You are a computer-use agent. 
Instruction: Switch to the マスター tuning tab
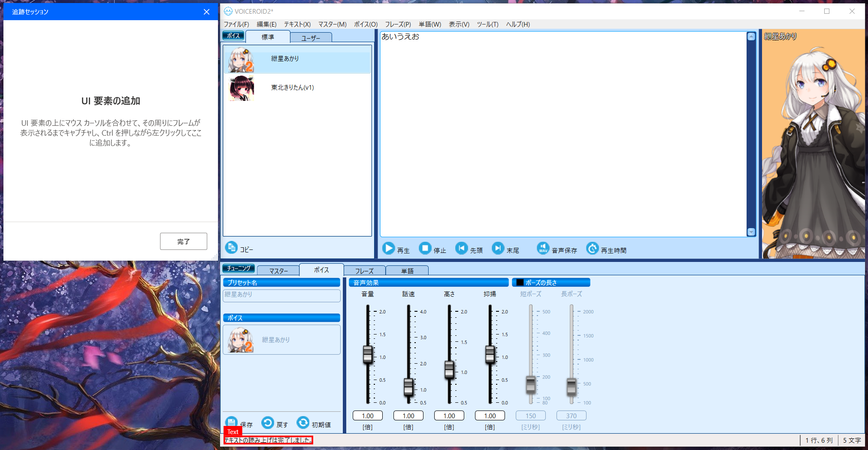click(278, 270)
